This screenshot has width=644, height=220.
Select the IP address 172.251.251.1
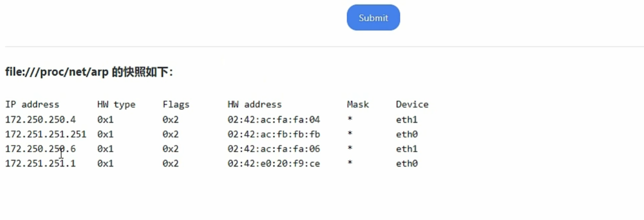click(40, 163)
